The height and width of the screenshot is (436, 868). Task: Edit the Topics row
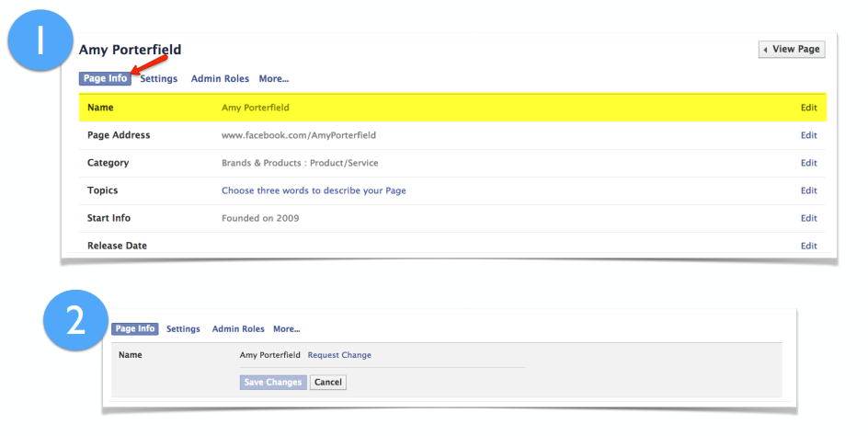click(809, 190)
